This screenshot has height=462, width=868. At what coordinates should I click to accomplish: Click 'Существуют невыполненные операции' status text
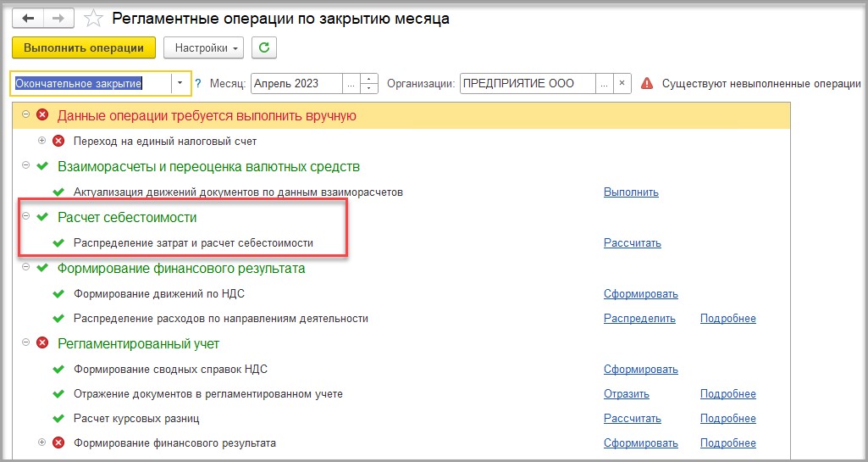click(x=761, y=84)
